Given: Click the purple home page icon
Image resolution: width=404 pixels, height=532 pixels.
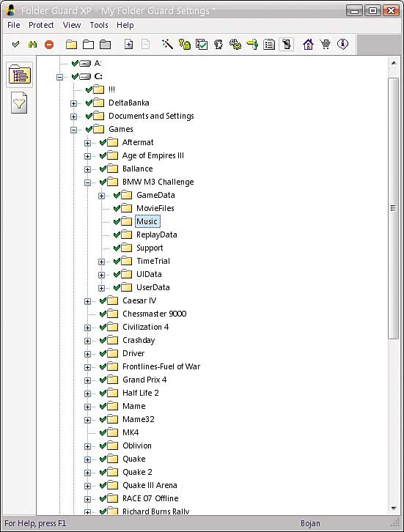Looking at the screenshot, I should (x=308, y=45).
